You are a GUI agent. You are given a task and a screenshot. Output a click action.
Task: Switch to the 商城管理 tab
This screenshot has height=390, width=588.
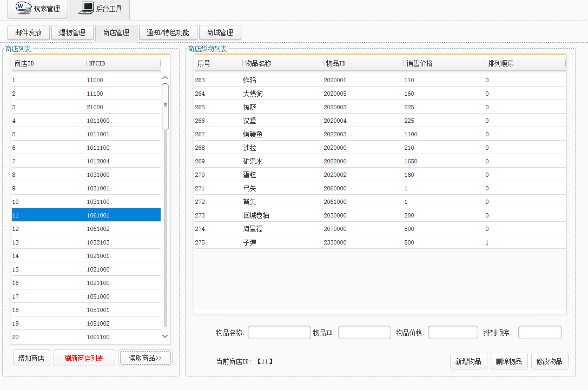[x=220, y=32]
